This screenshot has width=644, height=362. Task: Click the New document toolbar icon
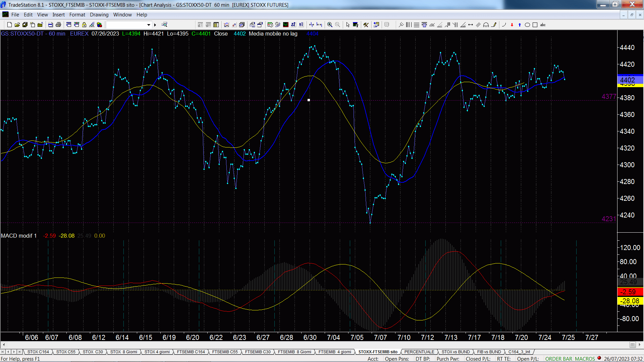click(x=9, y=25)
